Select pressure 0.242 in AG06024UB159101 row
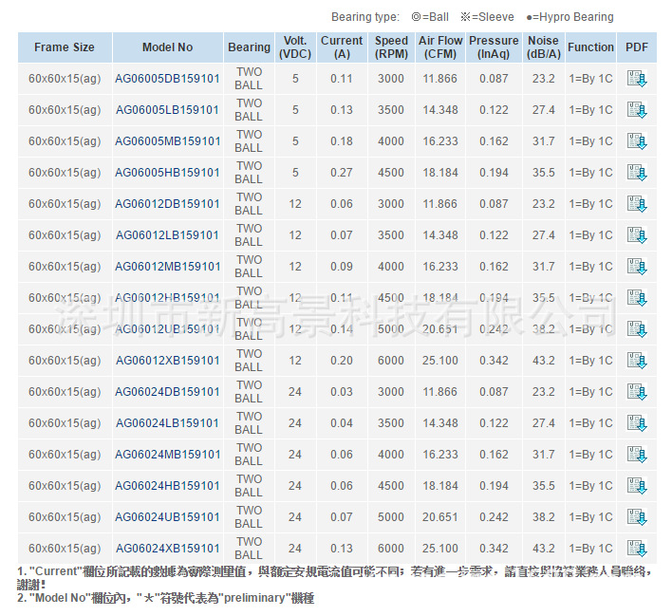This screenshot has height=616, width=672. pos(494,517)
